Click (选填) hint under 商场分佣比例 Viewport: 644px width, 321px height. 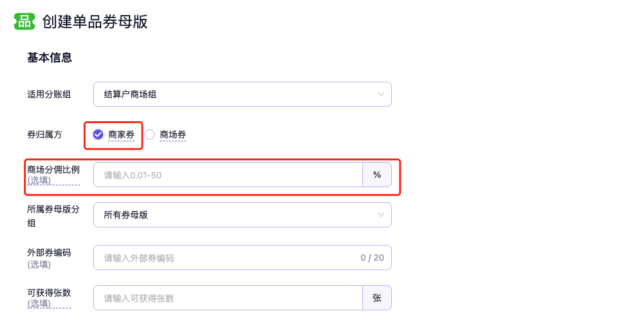(x=39, y=180)
